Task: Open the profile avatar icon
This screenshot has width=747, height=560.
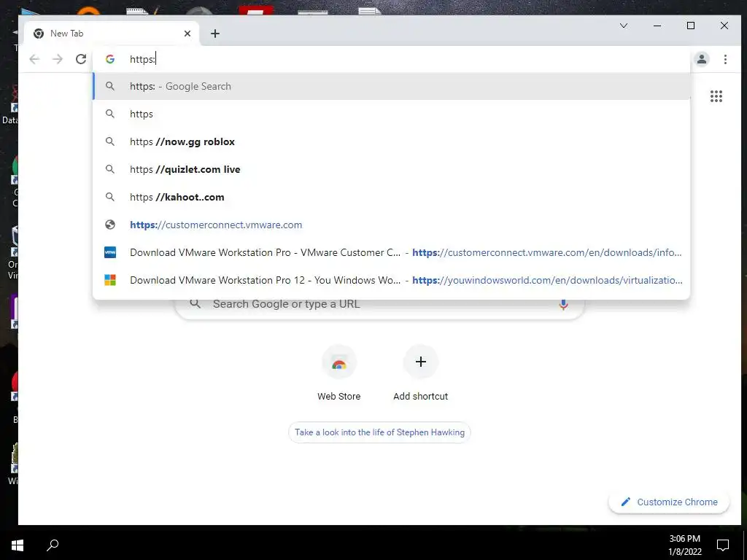Action: (x=701, y=59)
